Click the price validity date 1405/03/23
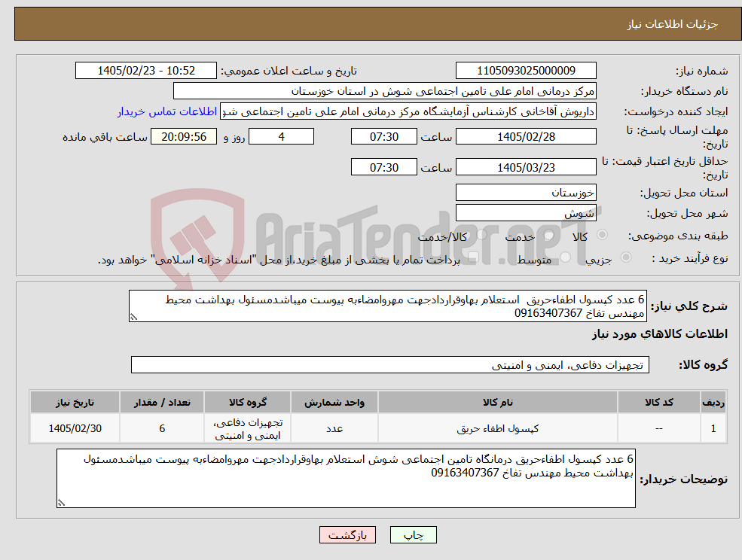742x560 pixels. point(526,167)
